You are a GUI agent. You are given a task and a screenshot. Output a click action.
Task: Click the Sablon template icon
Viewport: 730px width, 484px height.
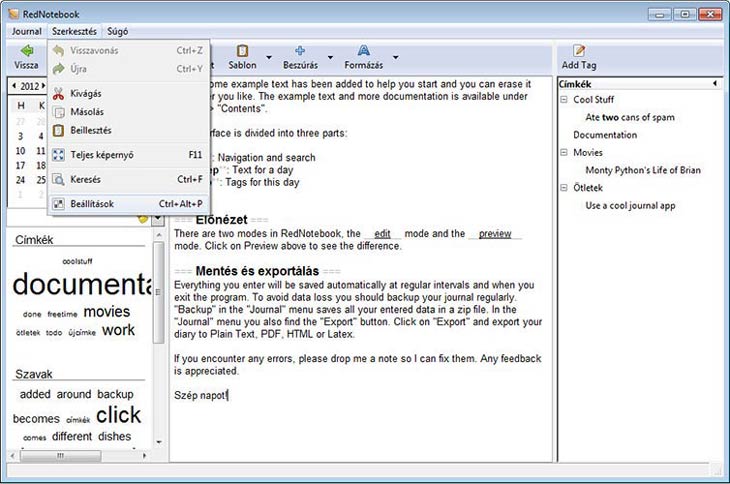click(x=242, y=50)
